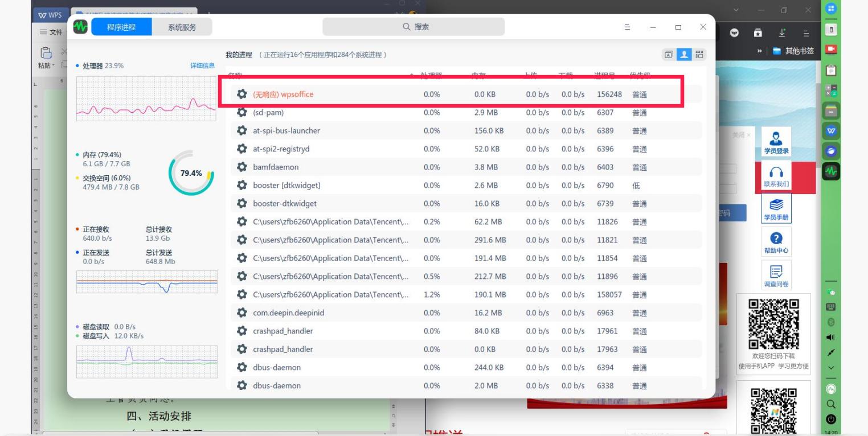Viewport: 868px width, 436px height.
Task: Open the System Monitor main menu
Action: tap(627, 27)
